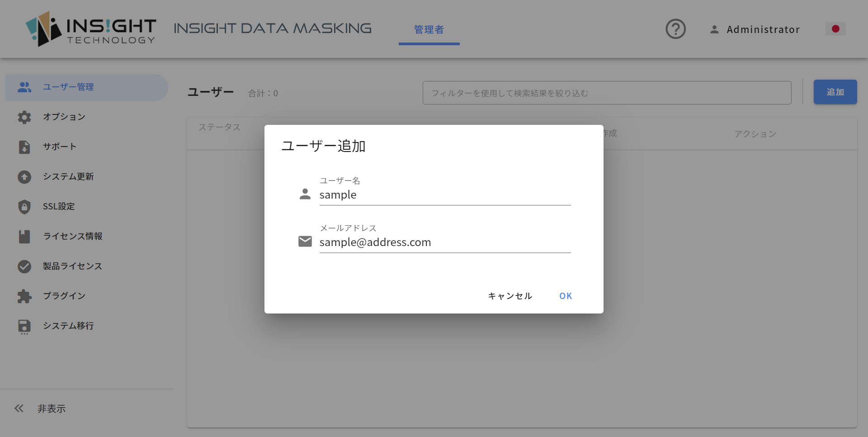This screenshot has width=868, height=437.
Task: Click the システム更新 upload arrow icon
Action: [24, 177]
